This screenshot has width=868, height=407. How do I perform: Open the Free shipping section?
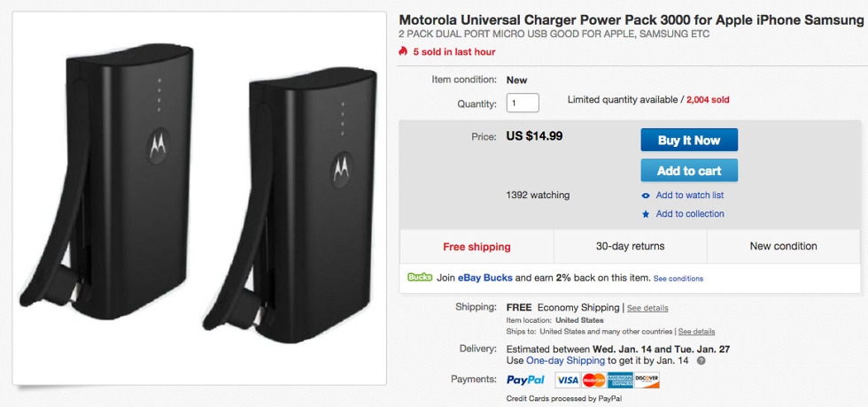pyautogui.click(x=477, y=246)
